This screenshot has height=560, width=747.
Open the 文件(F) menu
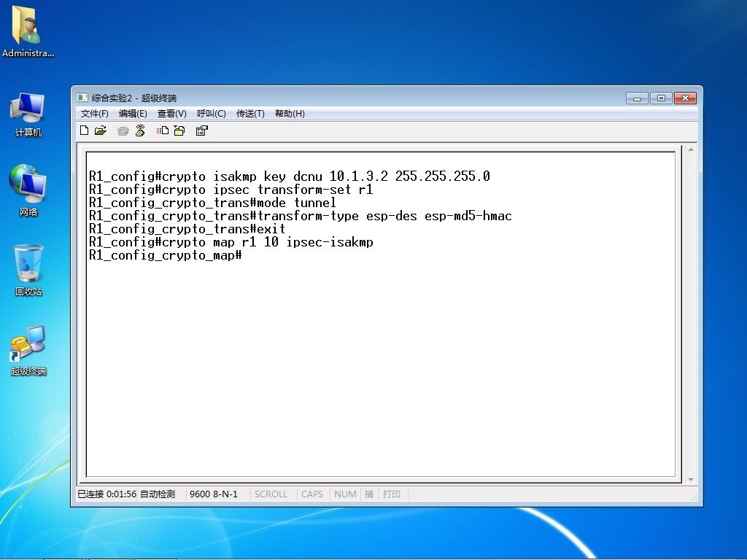tap(95, 113)
